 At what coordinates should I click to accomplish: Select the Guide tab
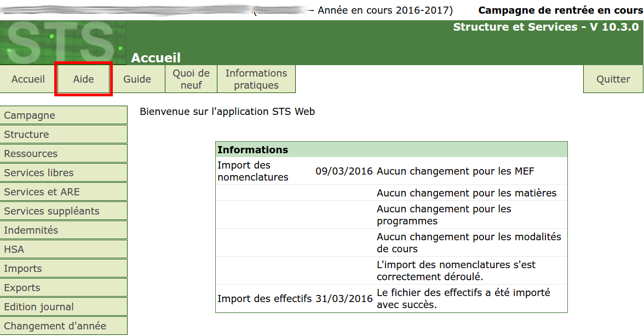pyautogui.click(x=137, y=79)
